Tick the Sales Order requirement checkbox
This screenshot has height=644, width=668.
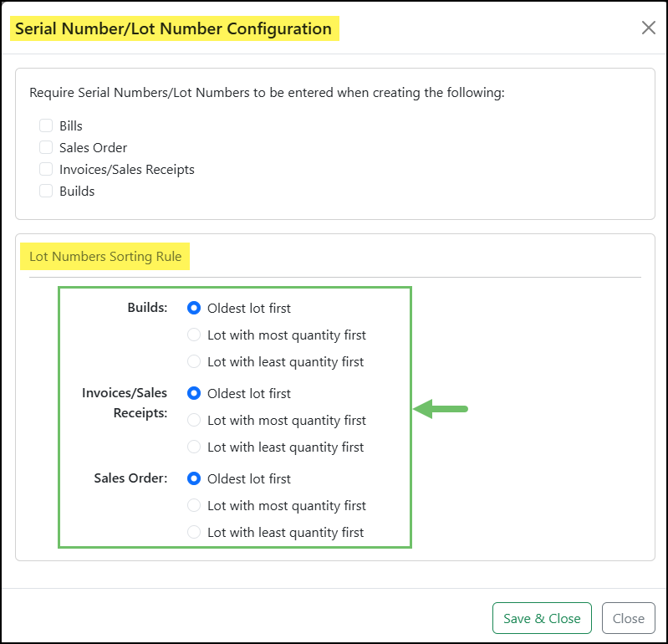coord(46,148)
